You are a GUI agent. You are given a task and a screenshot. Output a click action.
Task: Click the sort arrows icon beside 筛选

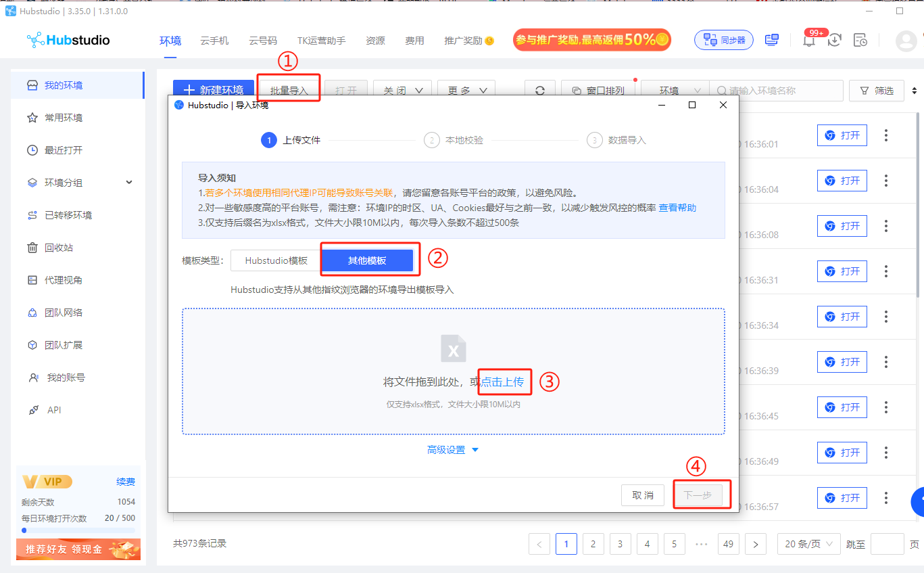click(x=915, y=91)
